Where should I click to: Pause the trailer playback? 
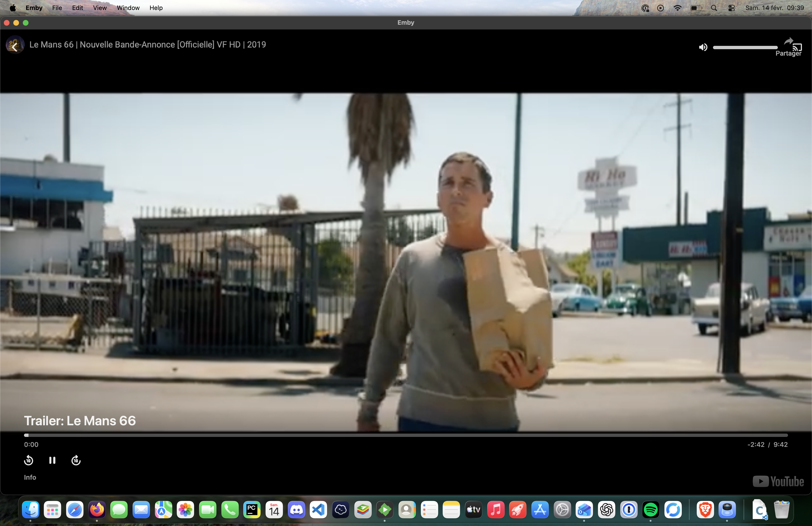coord(52,460)
